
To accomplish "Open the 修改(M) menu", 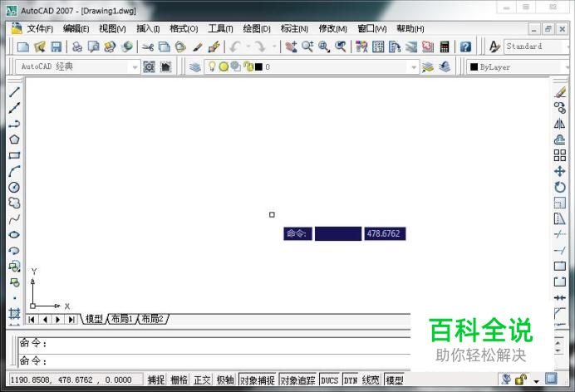I will click(x=332, y=28).
